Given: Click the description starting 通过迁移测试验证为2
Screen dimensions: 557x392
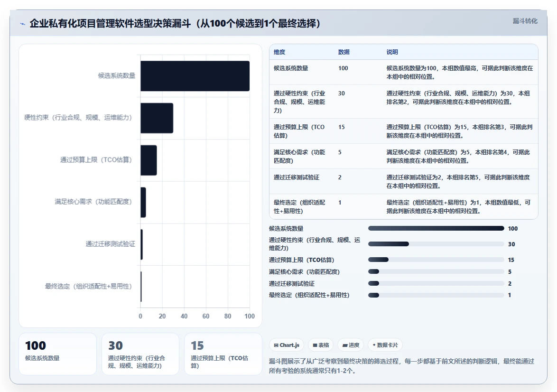Looking at the screenshot, I should point(458,182).
